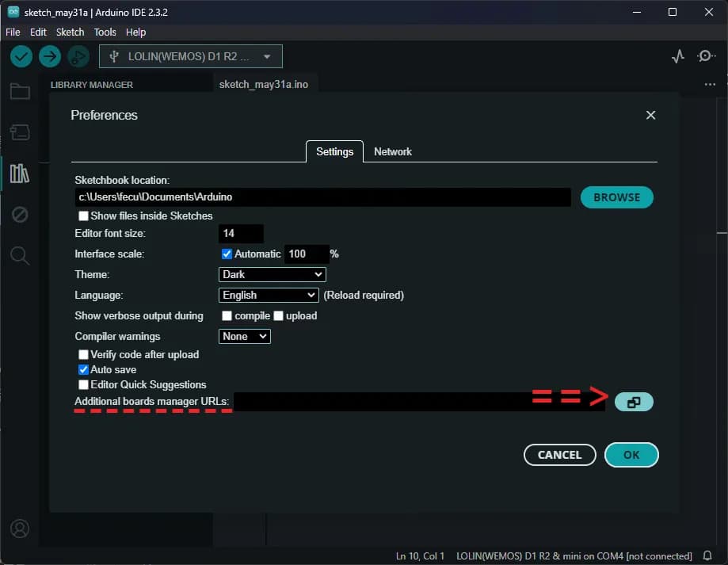Open the LOLIN(WEMOS) D1 R2 board selector
Image resolution: width=728 pixels, height=565 pixels.
(190, 56)
